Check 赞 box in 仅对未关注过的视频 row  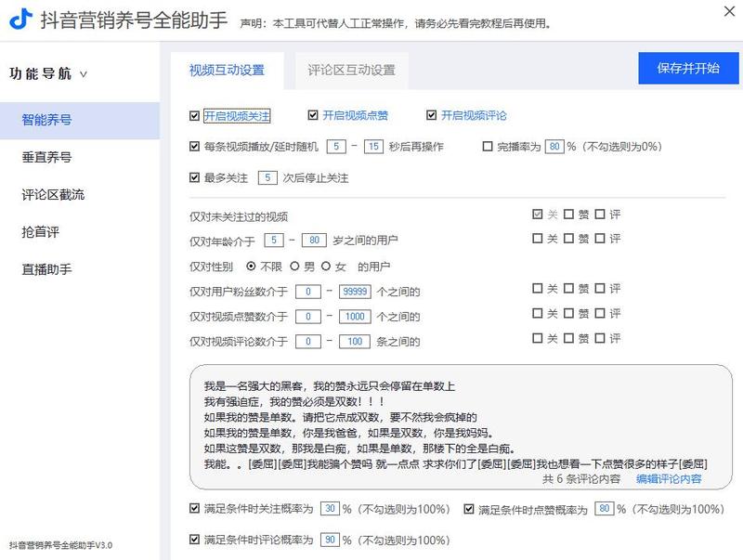coord(568,215)
